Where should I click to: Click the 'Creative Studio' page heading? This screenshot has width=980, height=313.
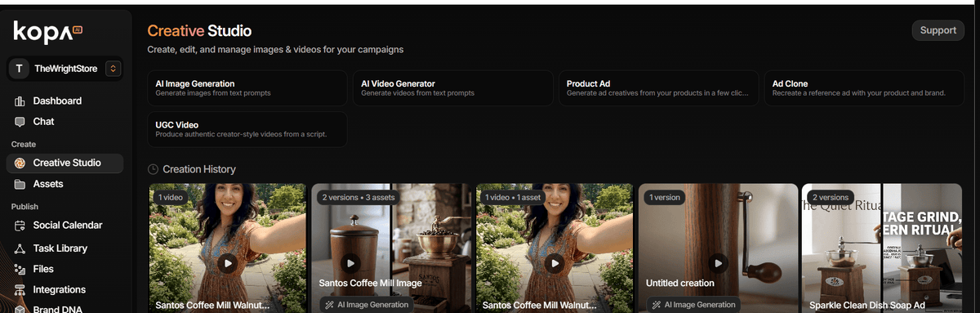[x=199, y=31]
